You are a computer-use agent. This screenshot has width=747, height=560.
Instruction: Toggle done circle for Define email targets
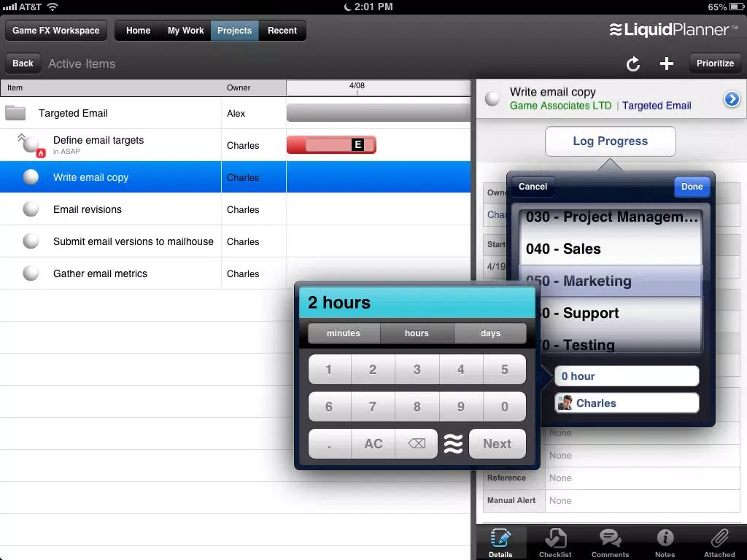pyautogui.click(x=31, y=144)
